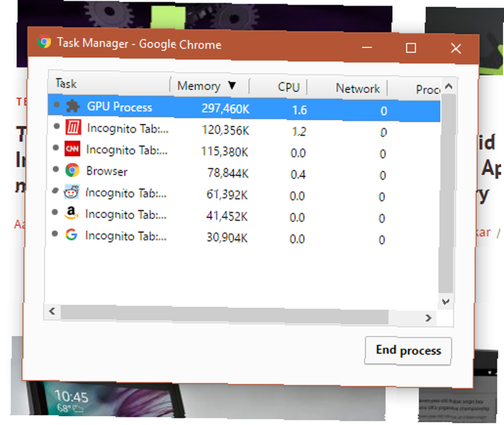Click the 1.6 CPU value for GPU Process

299,110
